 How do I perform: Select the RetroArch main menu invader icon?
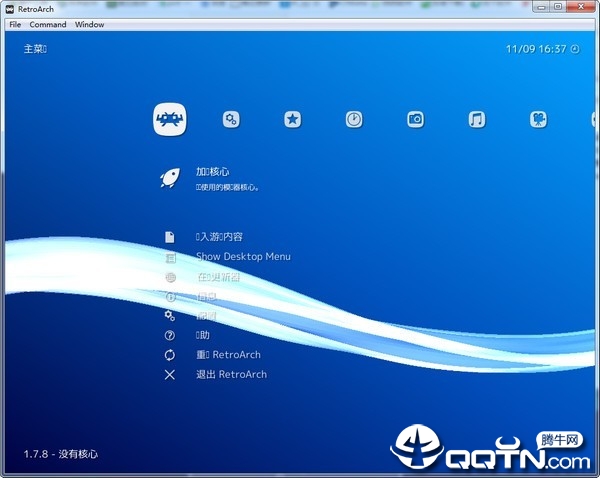point(170,119)
